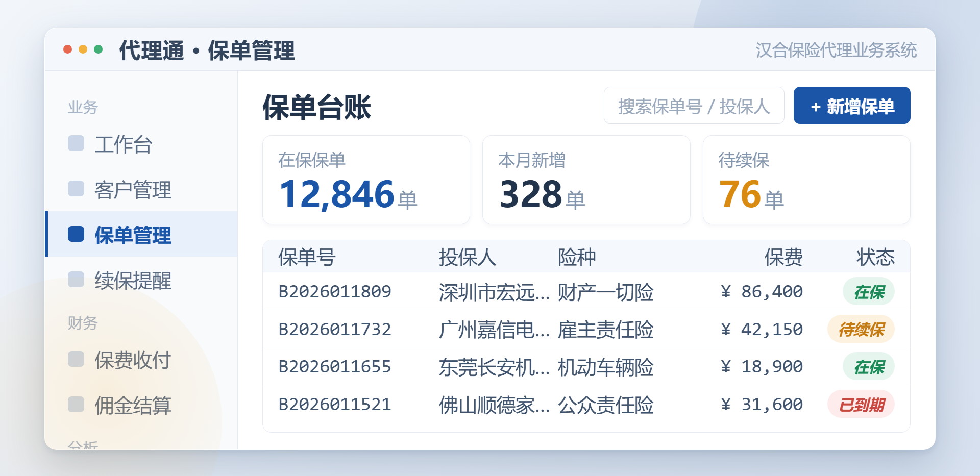Screen dimensions: 980x476
Task: Open policy B2026011732
Action: pos(335,329)
